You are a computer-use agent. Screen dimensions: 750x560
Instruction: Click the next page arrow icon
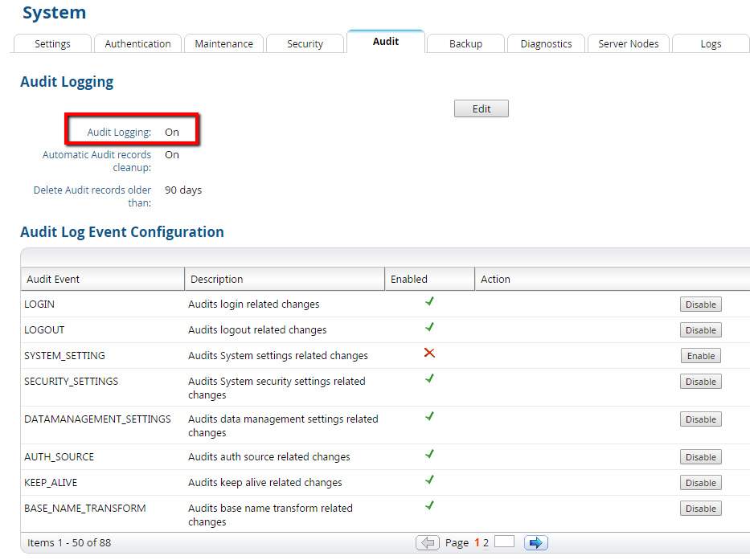pyautogui.click(x=535, y=543)
